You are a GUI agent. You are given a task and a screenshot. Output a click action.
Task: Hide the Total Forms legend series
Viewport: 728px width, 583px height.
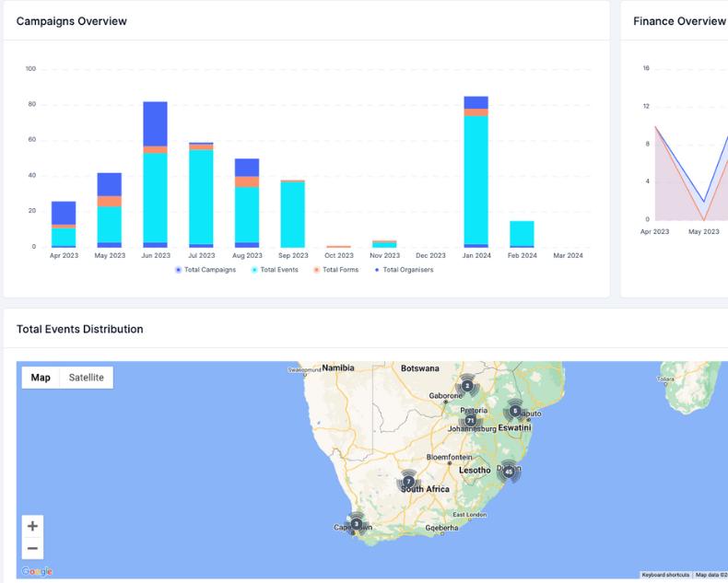337,270
